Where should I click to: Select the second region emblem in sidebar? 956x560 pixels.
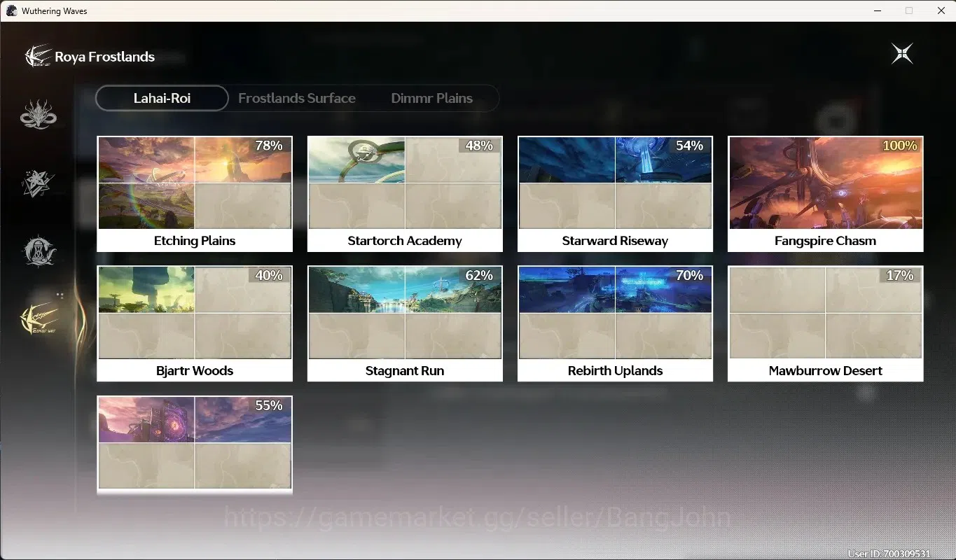click(39, 183)
